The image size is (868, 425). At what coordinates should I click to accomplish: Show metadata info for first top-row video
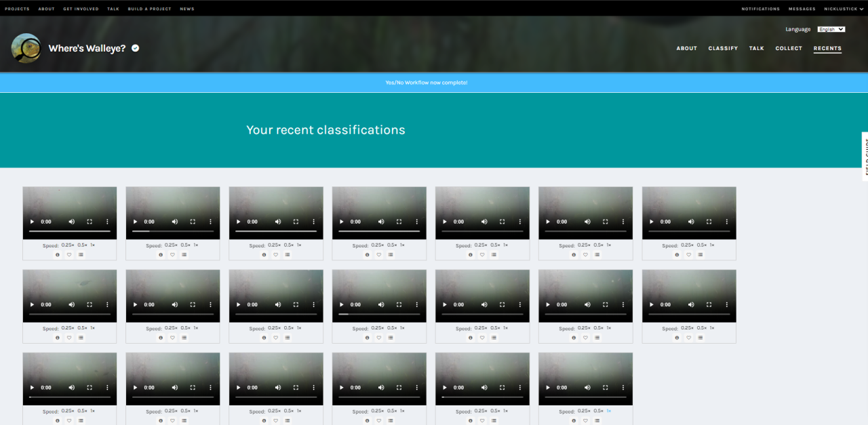57,255
